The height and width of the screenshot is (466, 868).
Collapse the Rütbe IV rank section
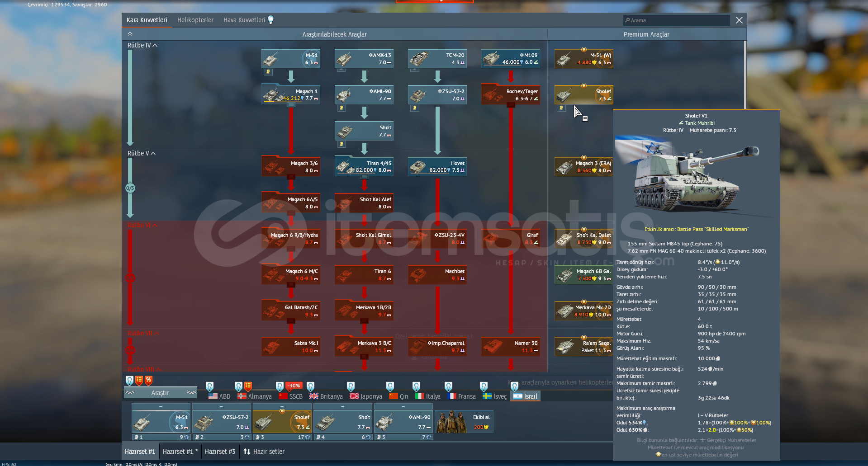click(x=142, y=45)
